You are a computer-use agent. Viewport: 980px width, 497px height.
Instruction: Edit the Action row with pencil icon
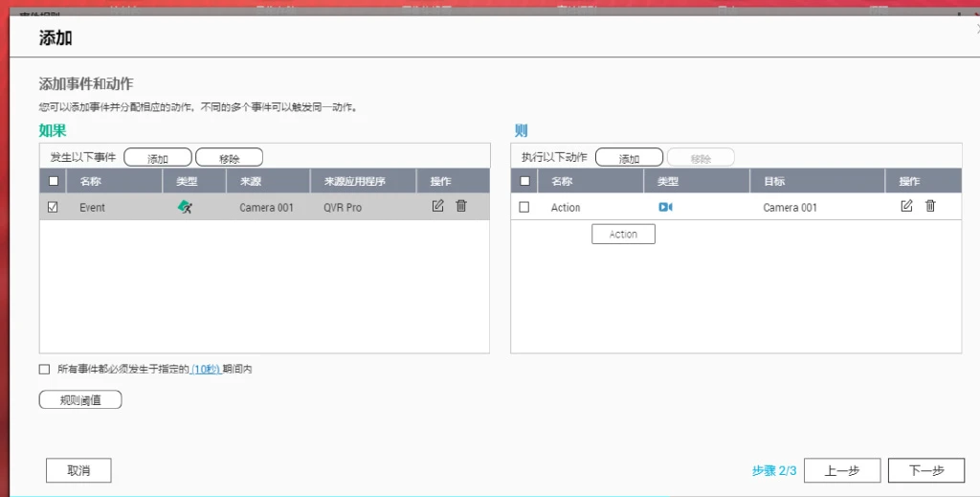[906, 206]
